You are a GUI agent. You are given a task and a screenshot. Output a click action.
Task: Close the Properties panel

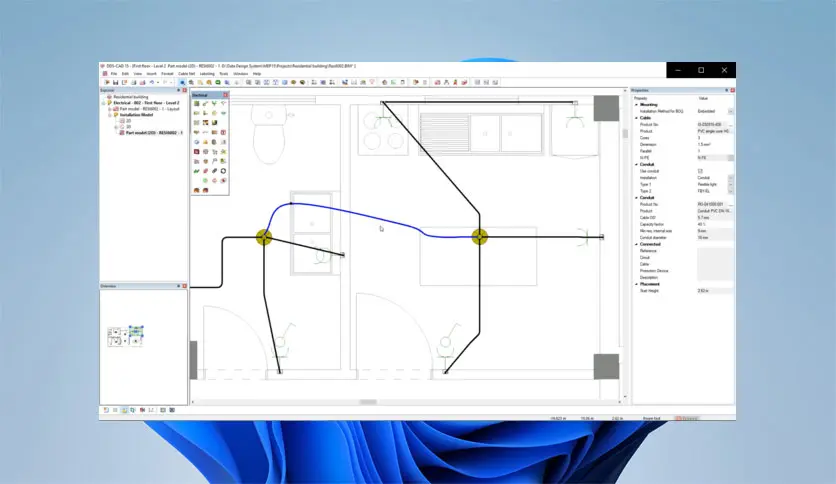coord(733,91)
